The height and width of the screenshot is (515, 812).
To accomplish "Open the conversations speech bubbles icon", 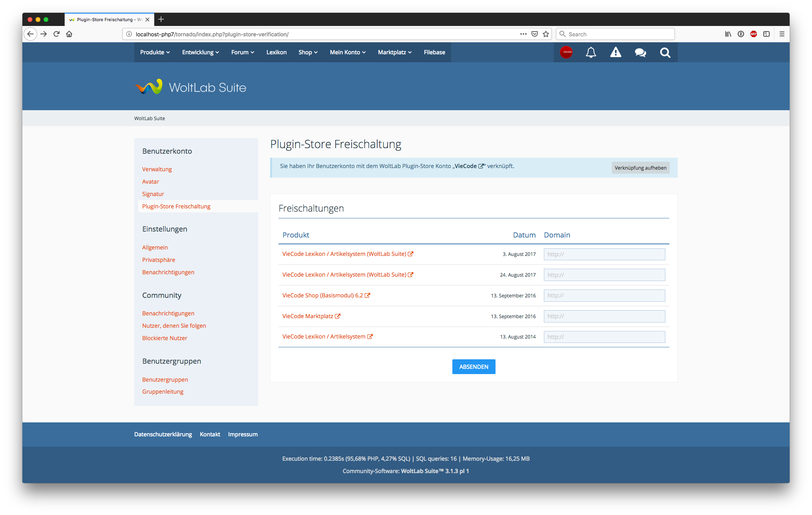I will (x=640, y=52).
